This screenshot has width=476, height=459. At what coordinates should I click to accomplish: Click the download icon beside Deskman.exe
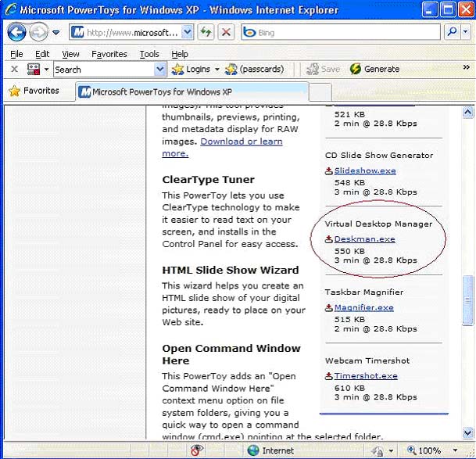(329, 239)
